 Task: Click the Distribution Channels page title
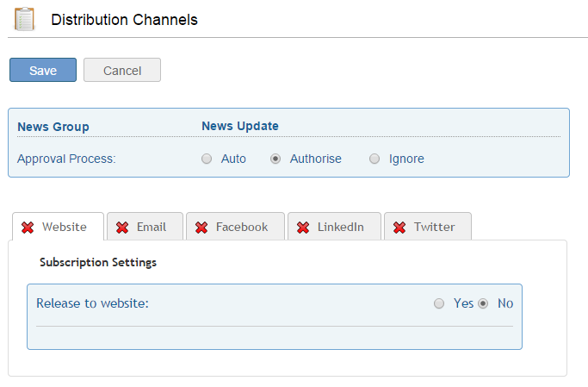[x=124, y=20]
